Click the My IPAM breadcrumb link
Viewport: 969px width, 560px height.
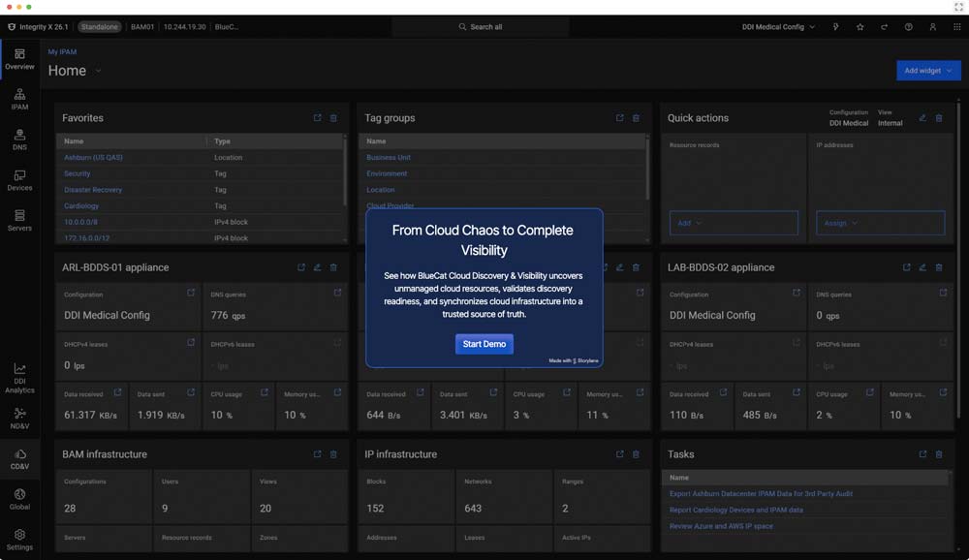pos(62,52)
